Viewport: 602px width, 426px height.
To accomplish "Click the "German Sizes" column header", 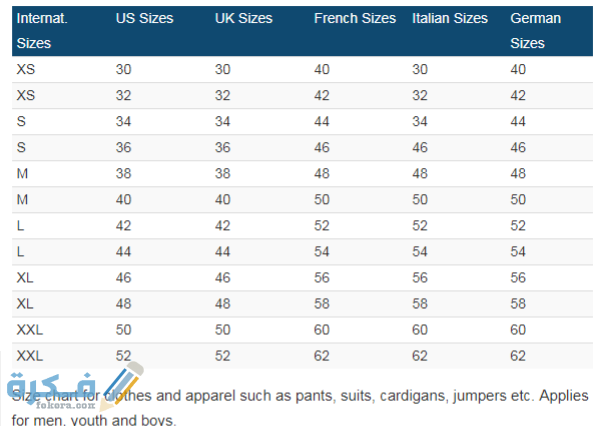I will coord(536,31).
